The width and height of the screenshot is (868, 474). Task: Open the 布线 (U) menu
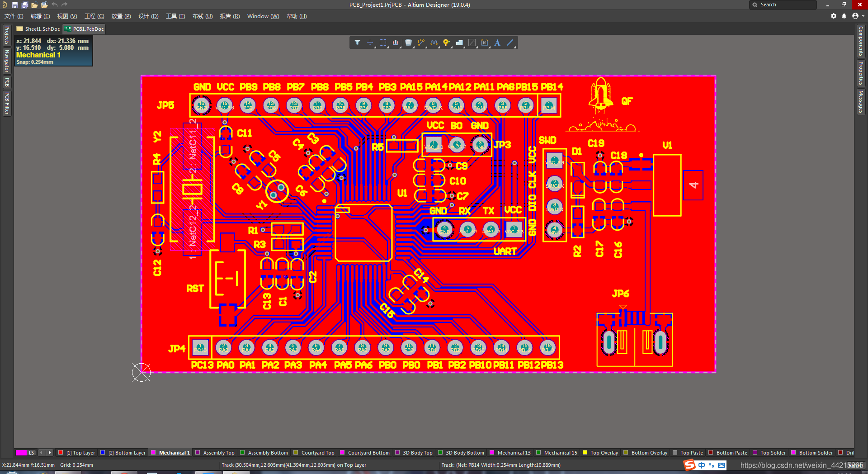point(203,16)
